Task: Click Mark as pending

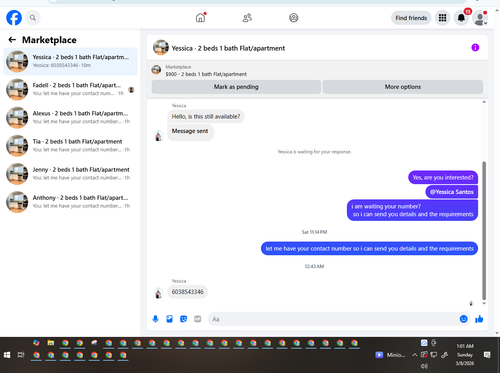Action: click(x=236, y=87)
